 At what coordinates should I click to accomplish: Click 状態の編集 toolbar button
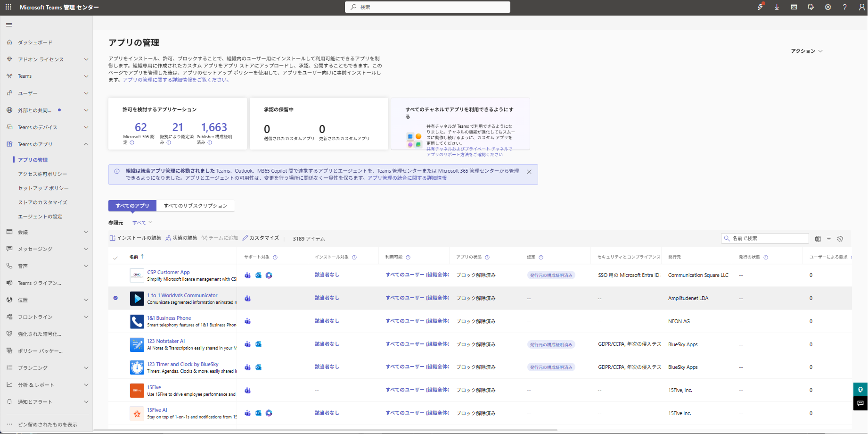[181, 238]
